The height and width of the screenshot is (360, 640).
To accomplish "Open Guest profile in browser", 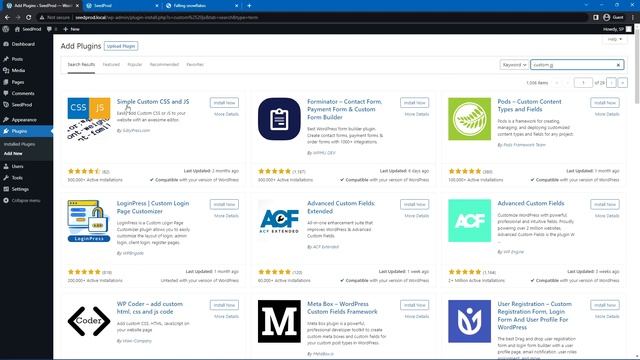I will click(613, 18).
